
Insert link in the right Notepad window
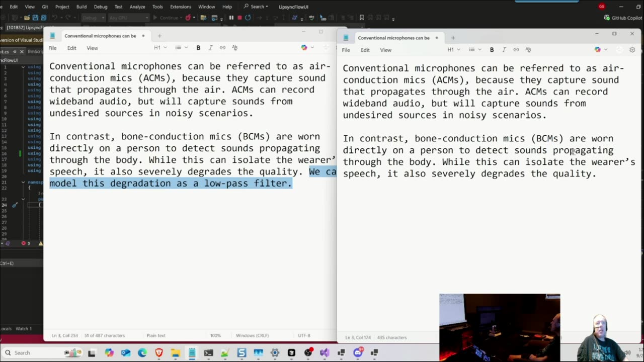coord(516,50)
